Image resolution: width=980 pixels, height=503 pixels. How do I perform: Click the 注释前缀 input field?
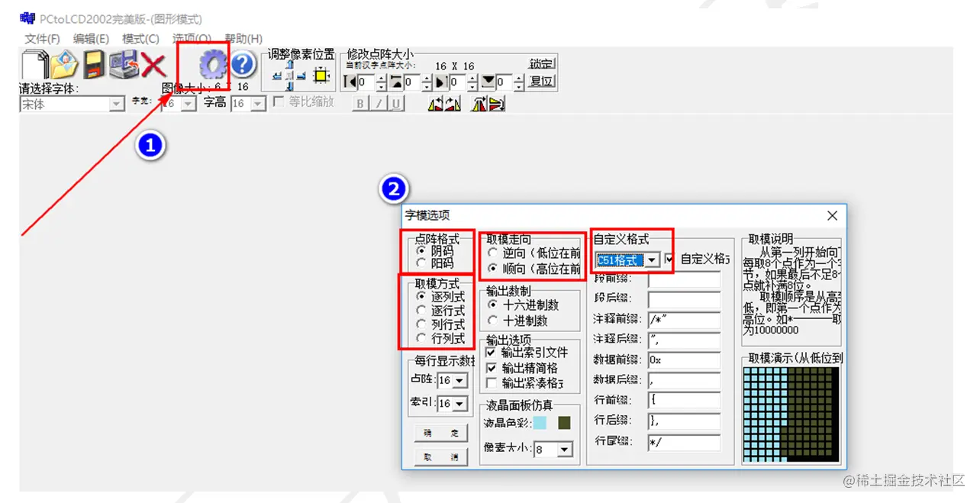tap(684, 320)
